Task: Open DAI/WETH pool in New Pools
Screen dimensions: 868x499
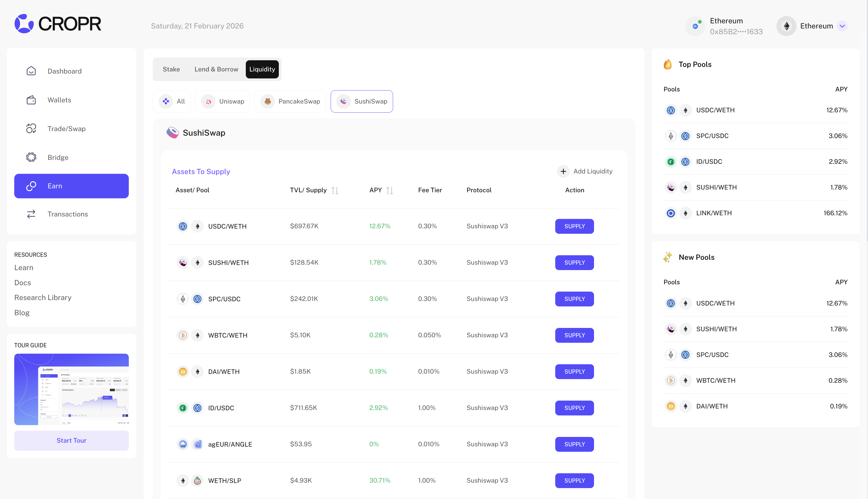Action: [x=756, y=406]
